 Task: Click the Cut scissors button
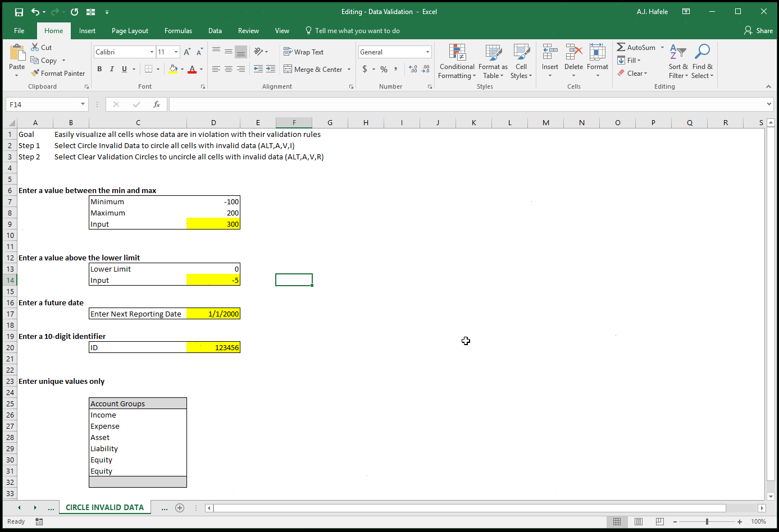click(42, 48)
